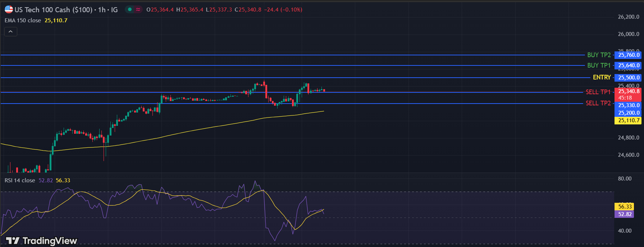644x247 pixels.
Task: Select the EMA 150 close indicator label
Action: (x=23, y=20)
